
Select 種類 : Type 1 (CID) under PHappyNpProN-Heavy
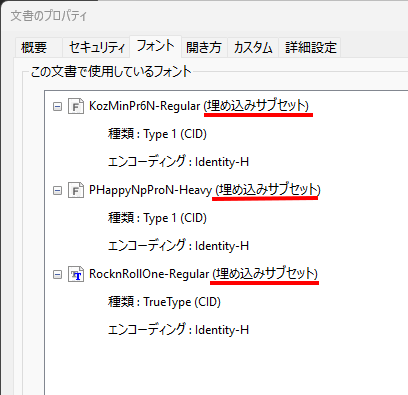click(x=157, y=218)
